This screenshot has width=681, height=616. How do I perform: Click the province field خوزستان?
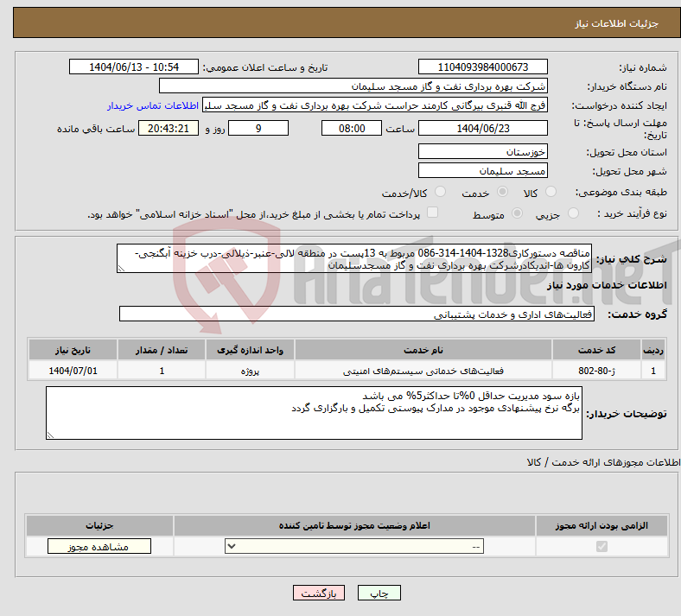click(x=482, y=151)
